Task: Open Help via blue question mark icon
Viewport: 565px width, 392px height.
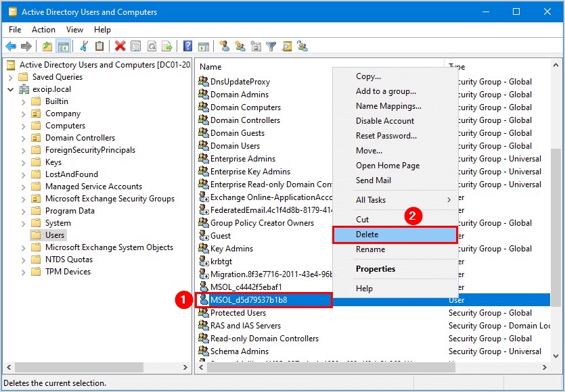Action: tap(187, 47)
